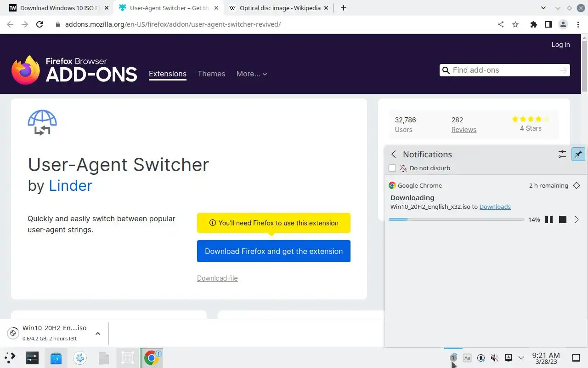Open the KDE application launcher
The height and width of the screenshot is (368, 588).
point(10,357)
